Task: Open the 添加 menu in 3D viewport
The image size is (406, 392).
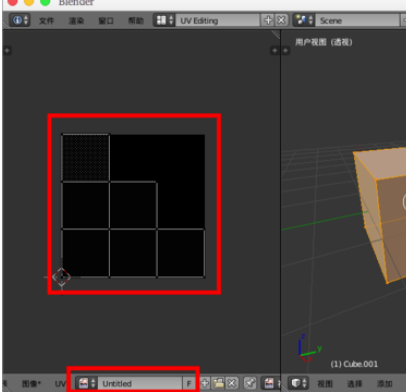Action: click(x=384, y=384)
